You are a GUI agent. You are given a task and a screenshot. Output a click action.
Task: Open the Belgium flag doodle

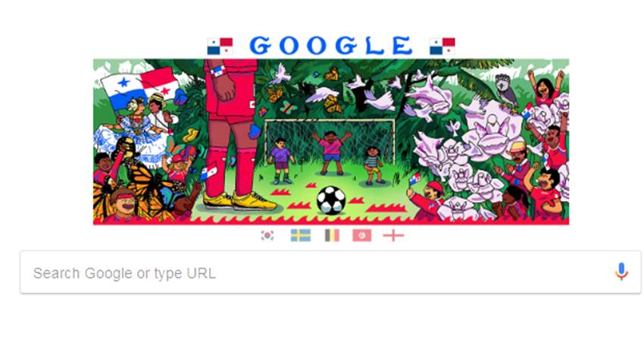[x=332, y=235]
